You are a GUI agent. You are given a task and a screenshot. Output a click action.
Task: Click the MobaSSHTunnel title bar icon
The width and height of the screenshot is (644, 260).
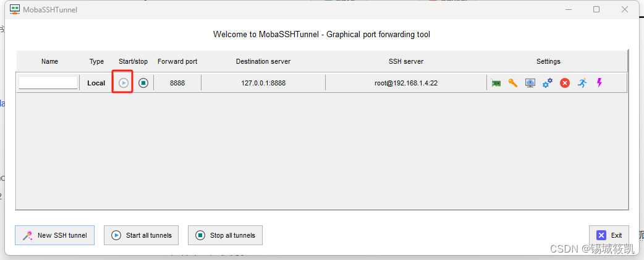[15, 9]
